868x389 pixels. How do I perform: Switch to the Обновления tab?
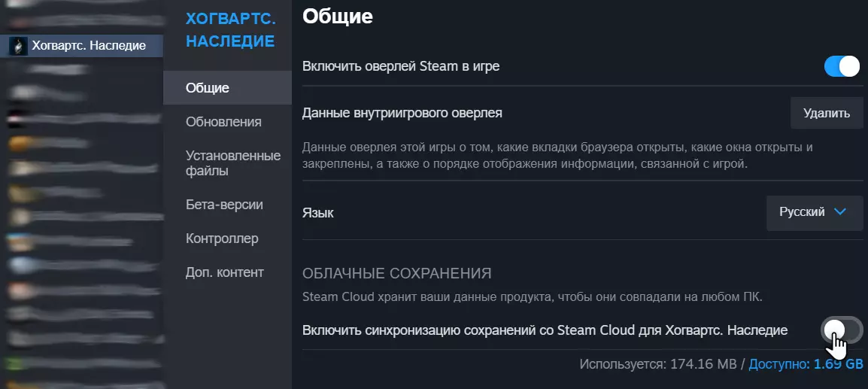223,122
